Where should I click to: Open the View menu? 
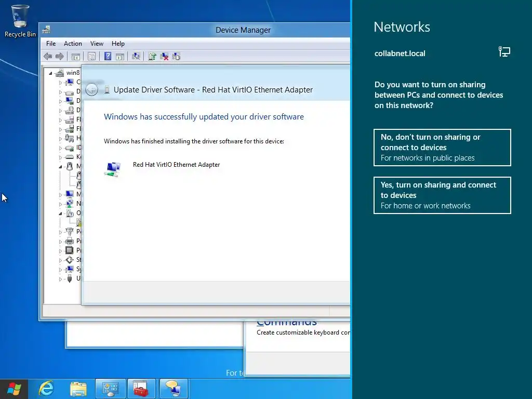click(97, 44)
